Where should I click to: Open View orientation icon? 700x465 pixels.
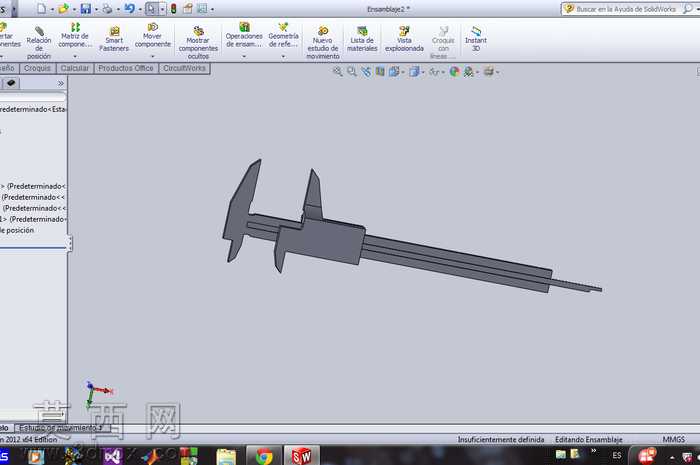[394, 71]
